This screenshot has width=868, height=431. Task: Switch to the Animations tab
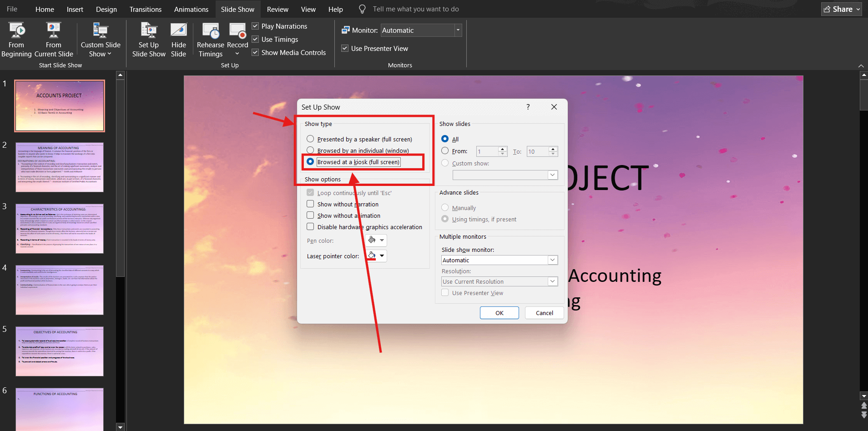(x=191, y=9)
